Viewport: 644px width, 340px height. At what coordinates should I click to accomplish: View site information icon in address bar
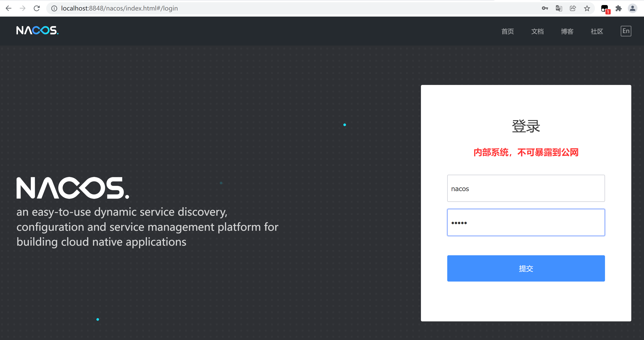tap(54, 8)
